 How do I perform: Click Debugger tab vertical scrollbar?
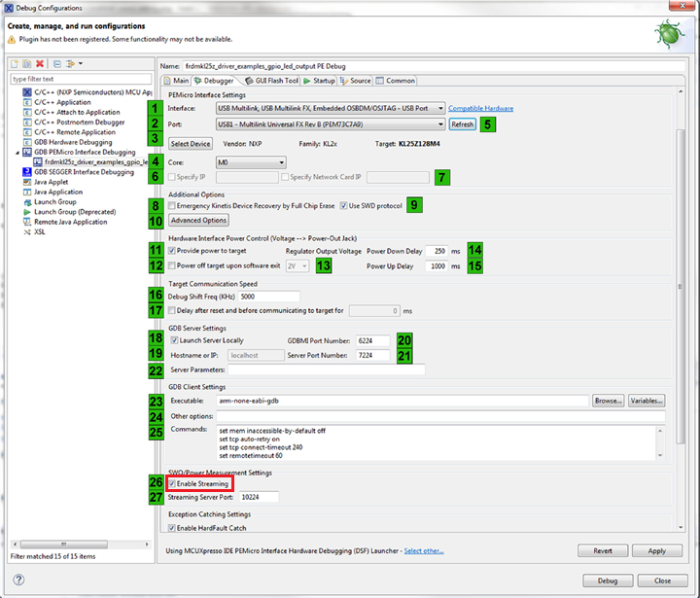(x=680, y=286)
